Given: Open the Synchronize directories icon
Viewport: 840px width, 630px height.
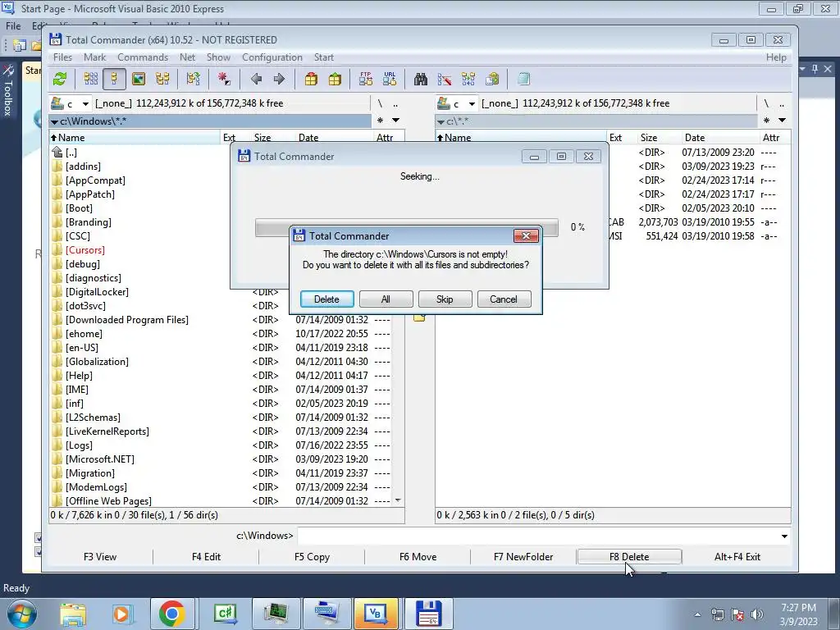Looking at the screenshot, I should click(x=468, y=80).
